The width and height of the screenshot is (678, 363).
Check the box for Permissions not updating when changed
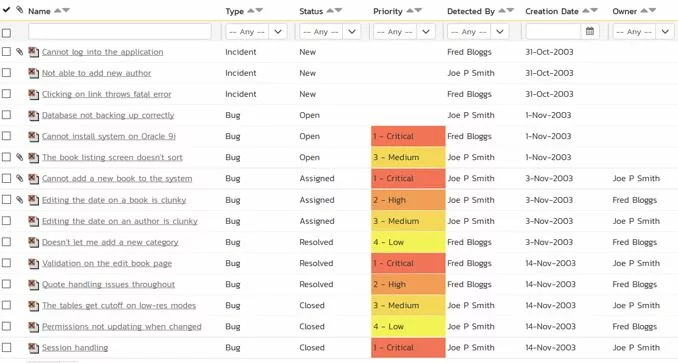6,326
